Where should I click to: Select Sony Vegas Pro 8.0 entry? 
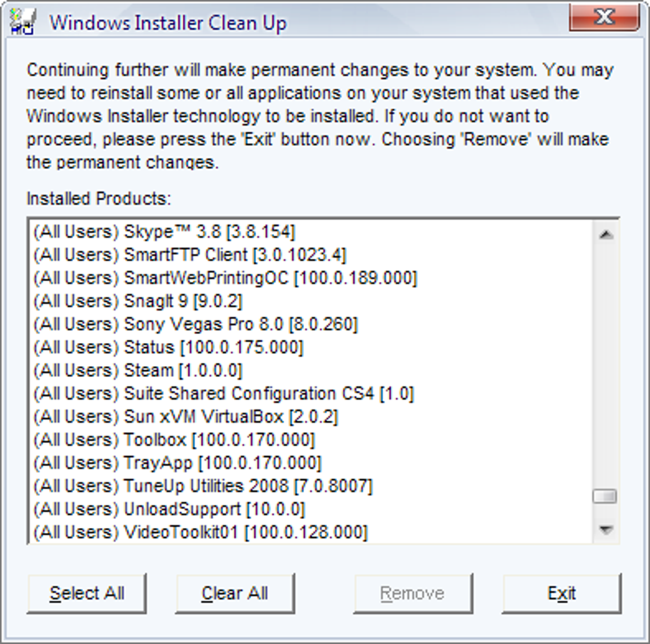[311, 325]
